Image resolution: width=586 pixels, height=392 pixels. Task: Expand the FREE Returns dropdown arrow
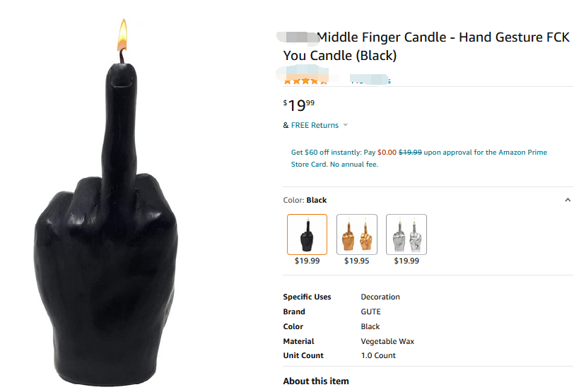click(346, 125)
